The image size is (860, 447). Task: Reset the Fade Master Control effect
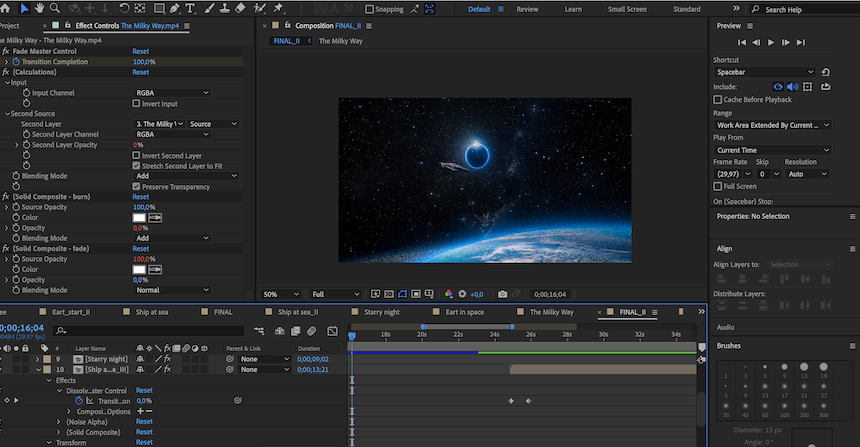(140, 51)
